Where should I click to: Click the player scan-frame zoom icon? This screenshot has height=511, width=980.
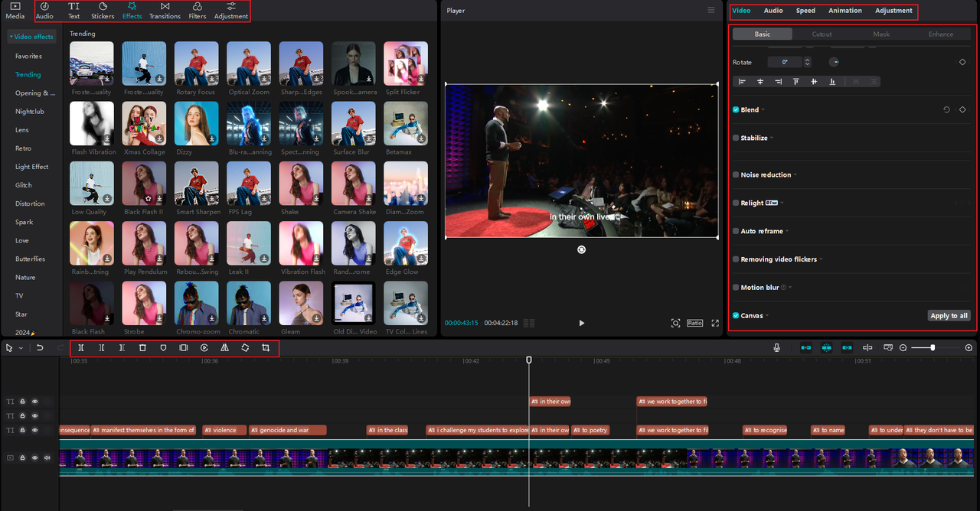pyautogui.click(x=675, y=323)
